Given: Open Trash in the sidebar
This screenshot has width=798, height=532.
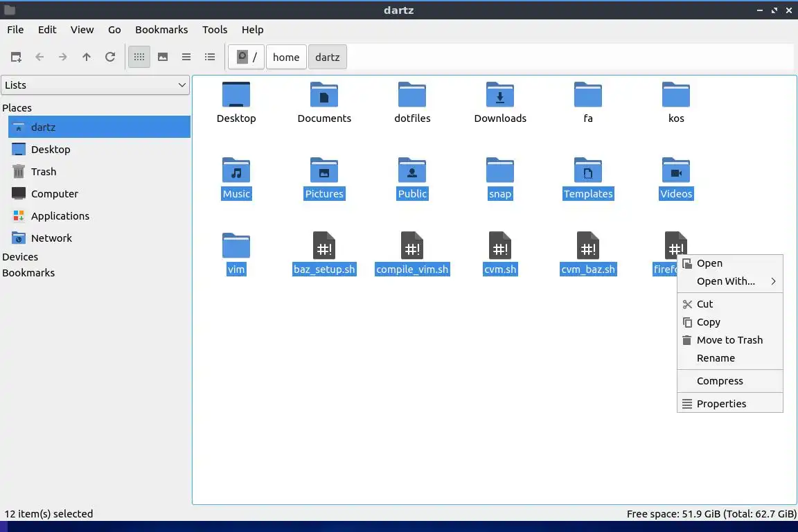Looking at the screenshot, I should click(99, 172).
